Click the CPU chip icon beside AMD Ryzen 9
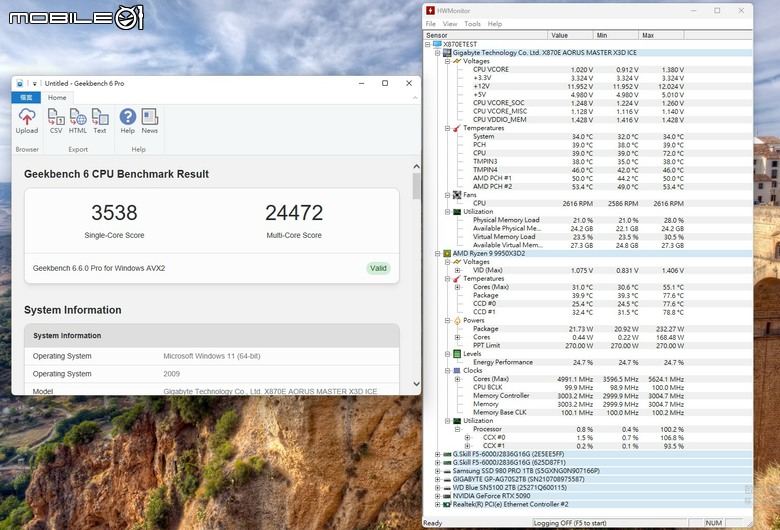Image resolution: width=780 pixels, height=530 pixels. coord(447,253)
